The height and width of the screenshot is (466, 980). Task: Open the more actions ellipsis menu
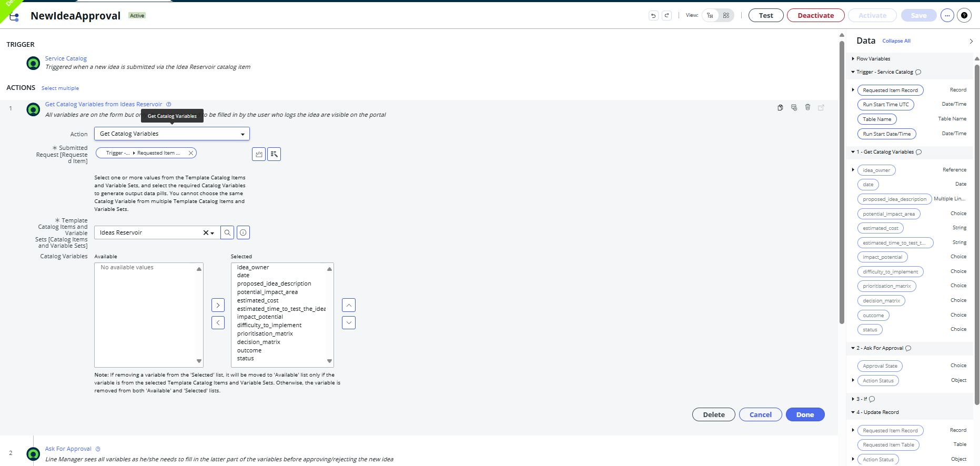point(947,16)
